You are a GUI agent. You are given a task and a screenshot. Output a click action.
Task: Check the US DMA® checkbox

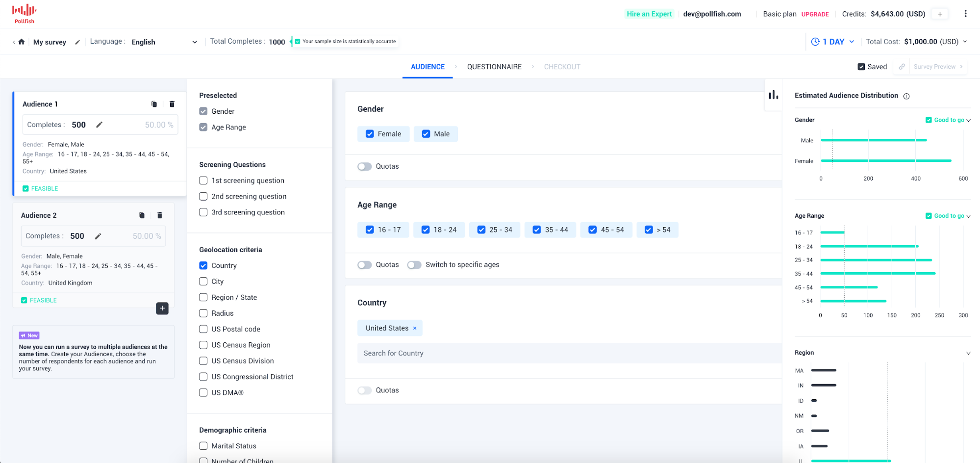point(203,392)
